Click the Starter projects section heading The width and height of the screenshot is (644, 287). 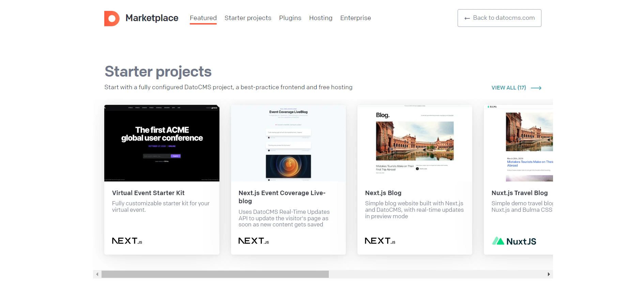pos(158,71)
